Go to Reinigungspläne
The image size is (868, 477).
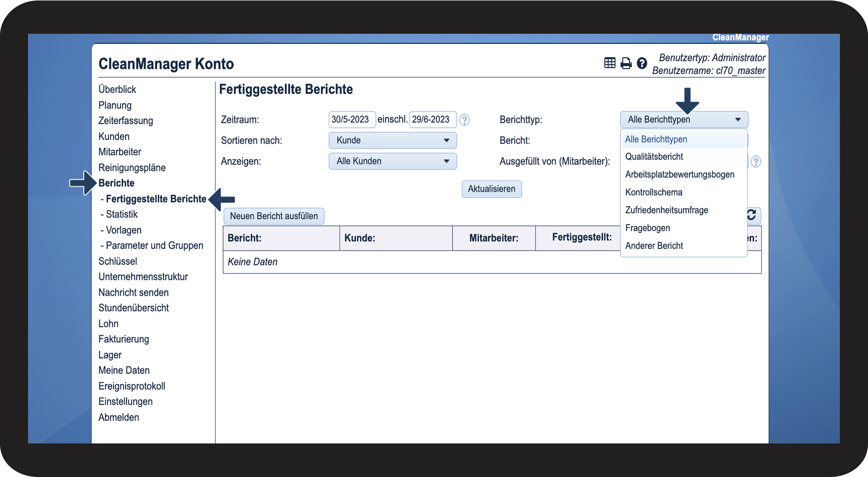pos(132,168)
